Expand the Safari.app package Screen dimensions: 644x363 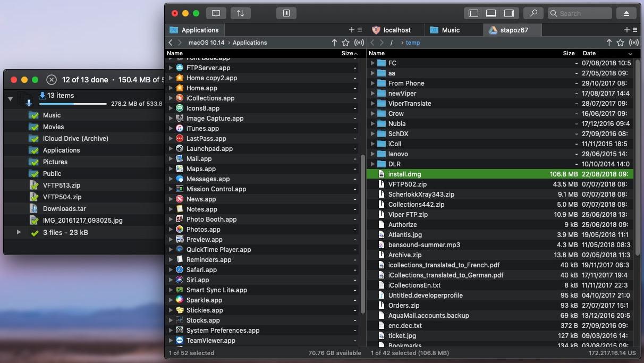171,270
